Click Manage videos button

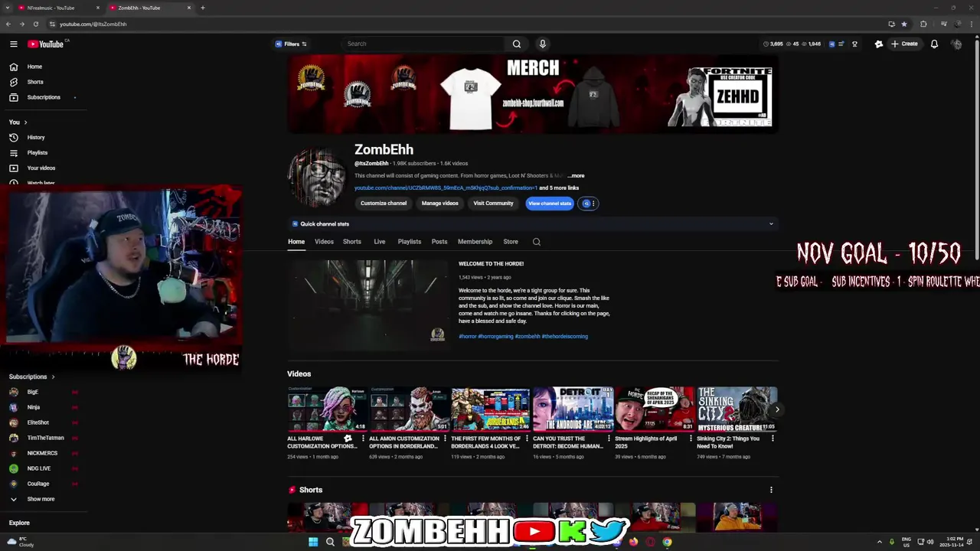439,204
